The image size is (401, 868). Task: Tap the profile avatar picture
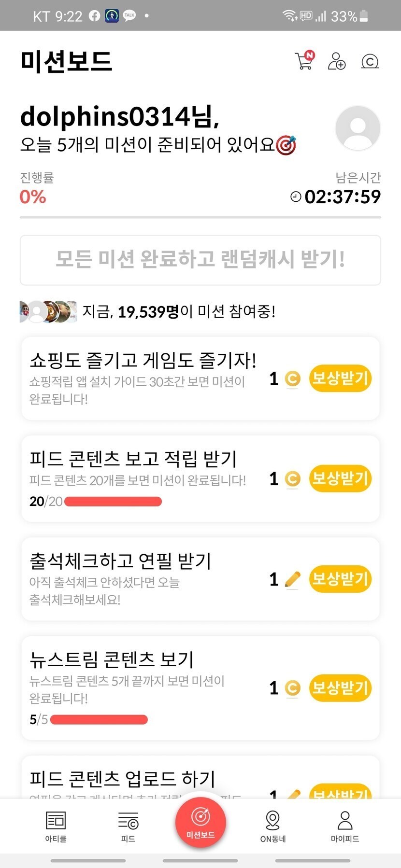pyautogui.click(x=358, y=128)
